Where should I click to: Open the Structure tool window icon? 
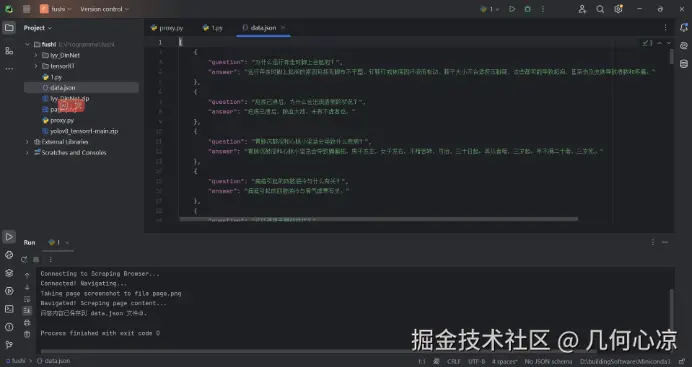coord(9,51)
